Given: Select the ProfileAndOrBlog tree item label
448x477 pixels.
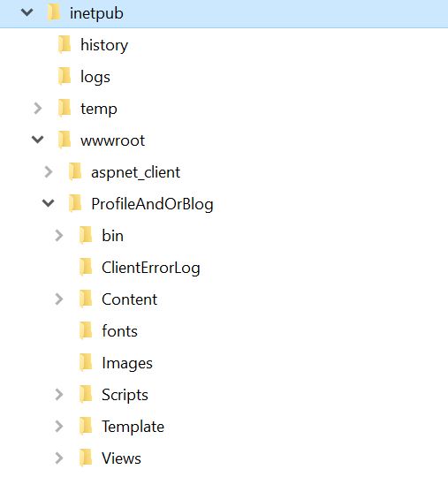Looking at the screenshot, I should tap(152, 204).
